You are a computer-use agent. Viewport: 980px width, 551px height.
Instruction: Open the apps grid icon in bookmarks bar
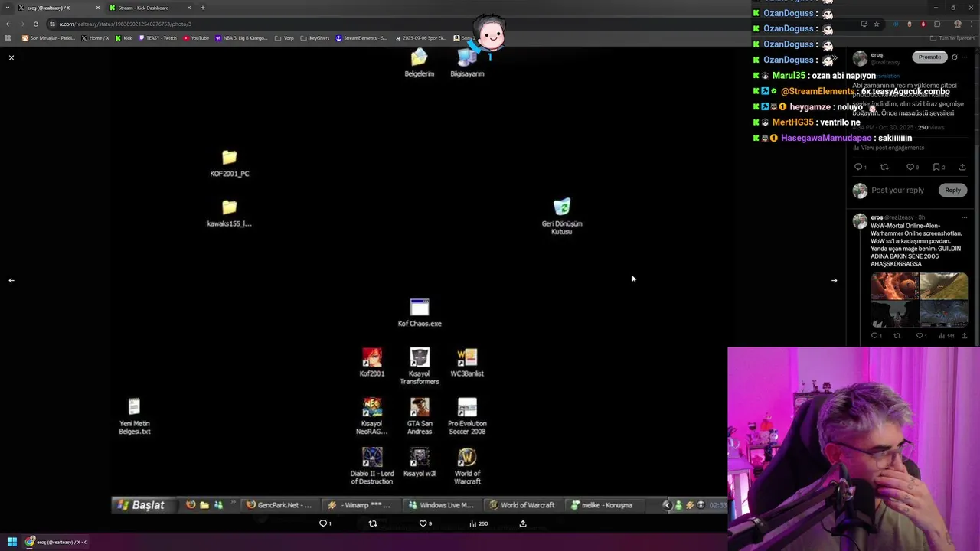pyautogui.click(x=8, y=37)
